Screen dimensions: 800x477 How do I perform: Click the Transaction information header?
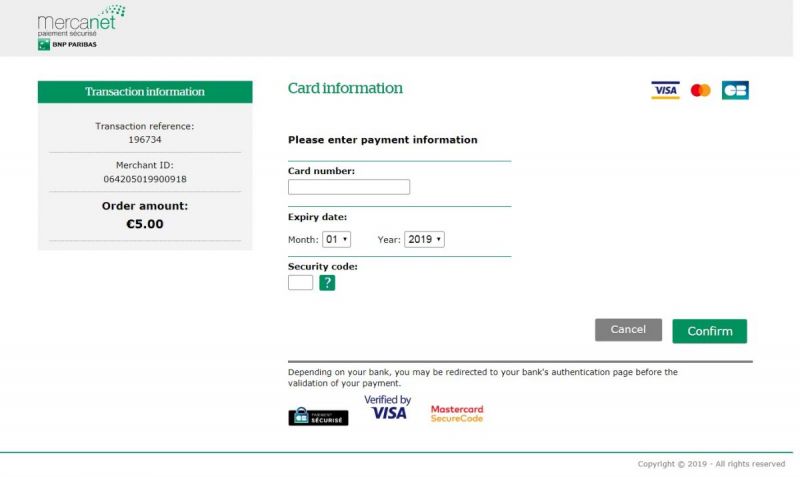tap(145, 92)
